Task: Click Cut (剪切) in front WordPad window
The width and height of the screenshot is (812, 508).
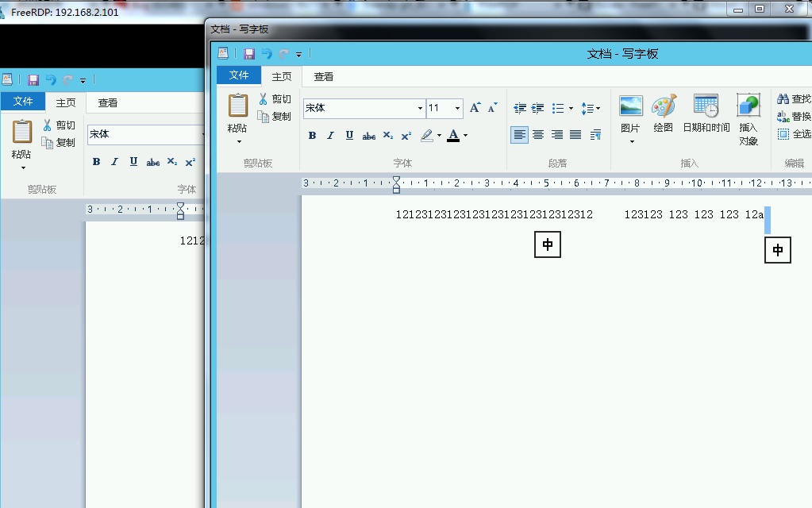Action: 275,99
